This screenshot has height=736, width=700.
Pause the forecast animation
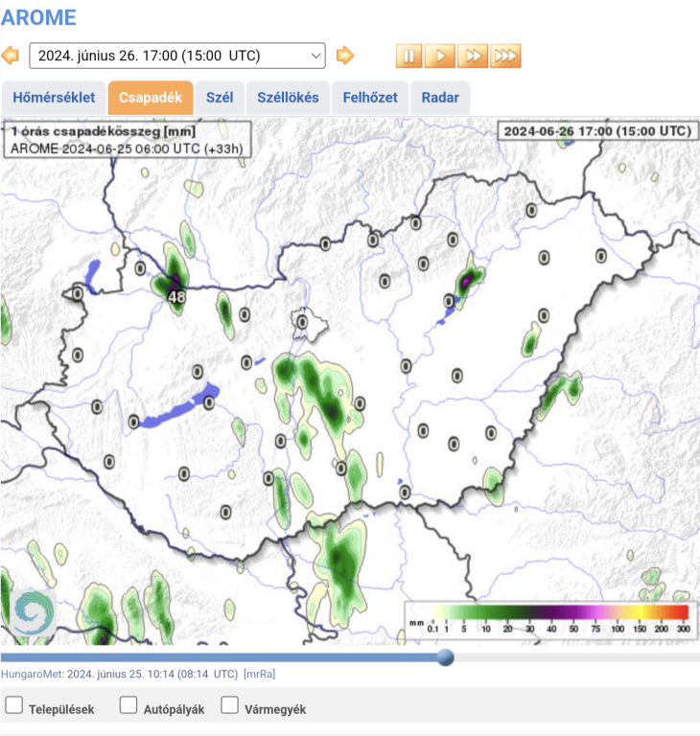click(x=409, y=56)
